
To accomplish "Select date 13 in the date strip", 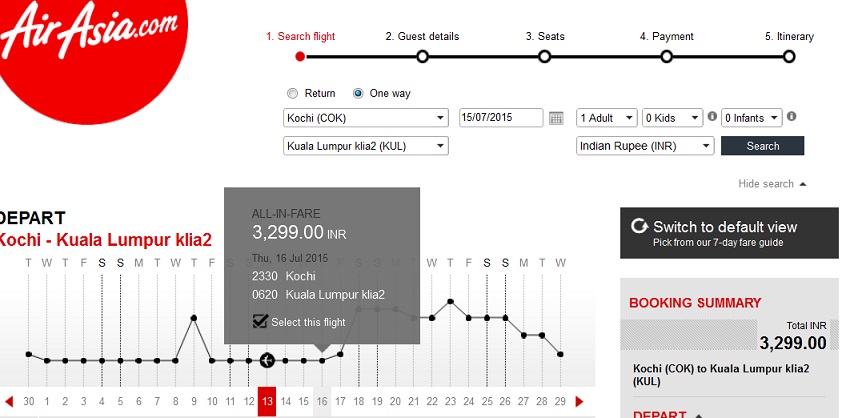I will click(267, 401).
